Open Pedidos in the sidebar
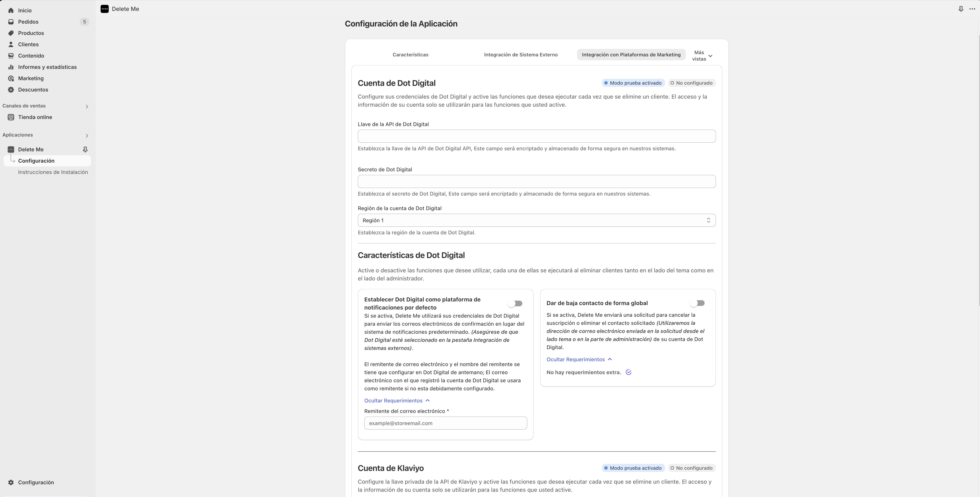Image resolution: width=980 pixels, height=497 pixels. click(x=28, y=22)
